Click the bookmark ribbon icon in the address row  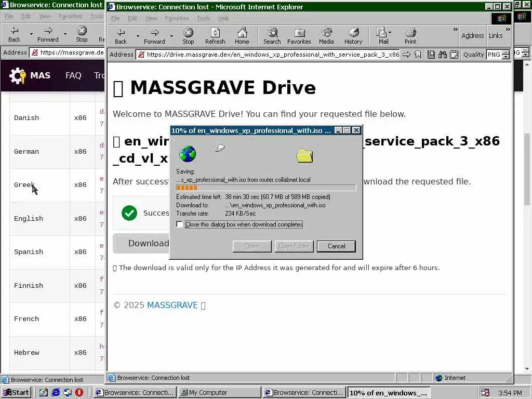418,55
